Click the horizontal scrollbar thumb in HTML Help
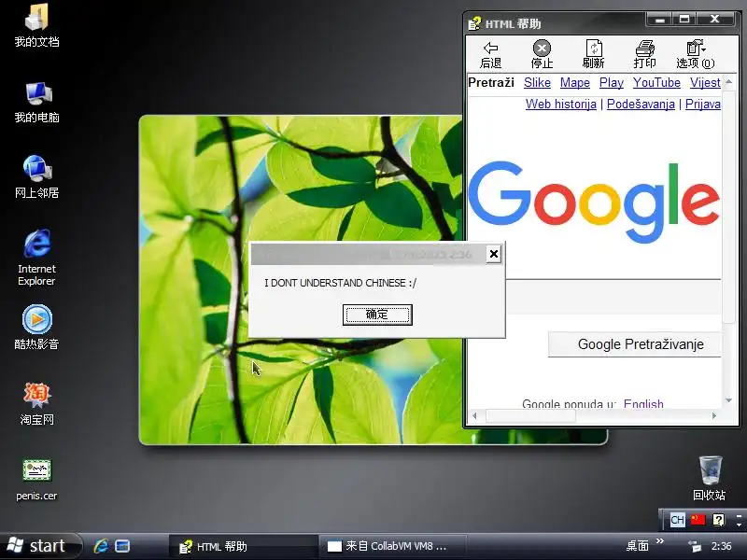 point(530,415)
